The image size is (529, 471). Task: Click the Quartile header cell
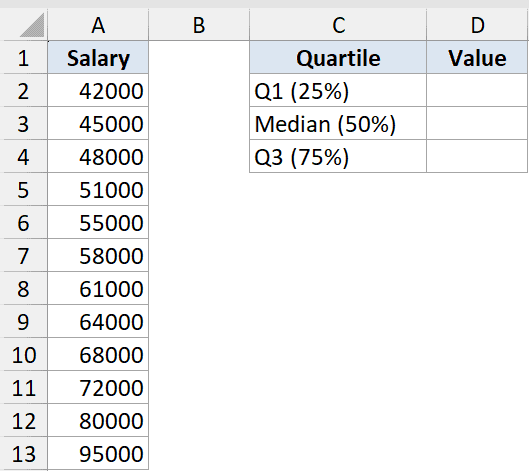(338, 57)
